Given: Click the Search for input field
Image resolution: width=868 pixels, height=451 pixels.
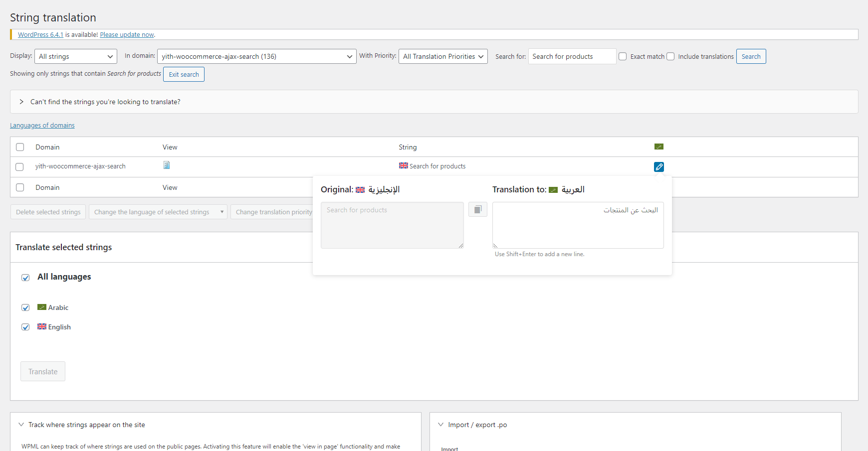Looking at the screenshot, I should click(x=572, y=56).
